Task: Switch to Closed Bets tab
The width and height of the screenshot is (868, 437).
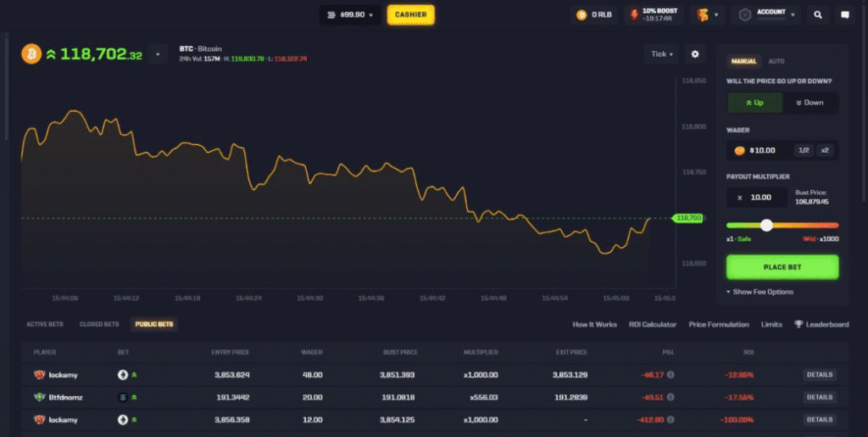Action: click(x=99, y=324)
